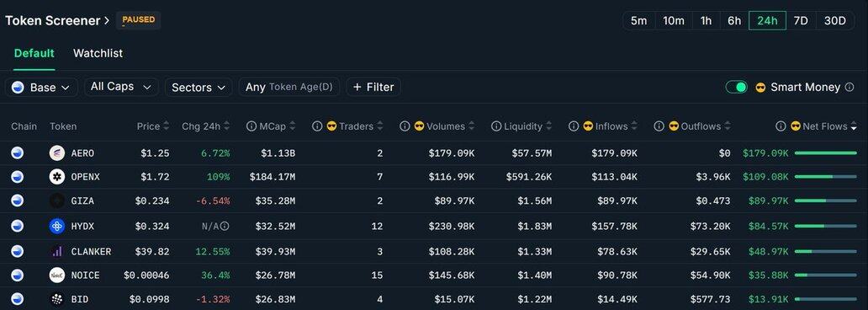Click the HYDX token logo icon
This screenshot has height=310, width=868.
pyautogui.click(x=57, y=226)
